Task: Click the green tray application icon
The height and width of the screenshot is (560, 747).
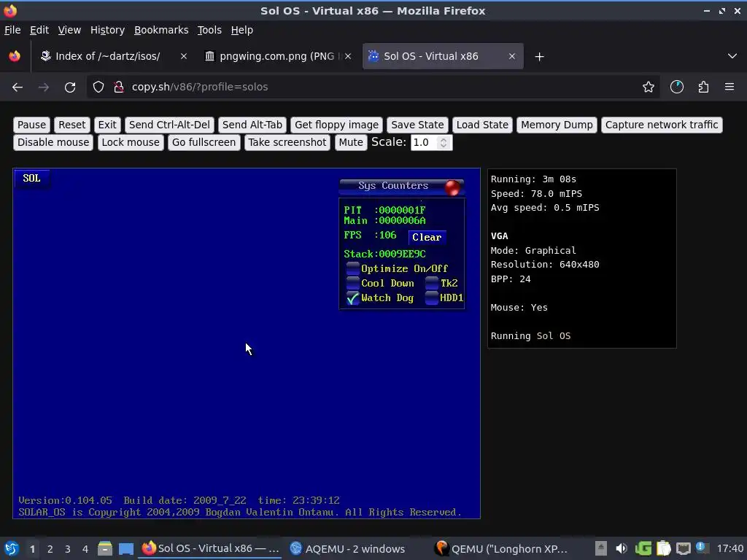Action: click(643, 548)
